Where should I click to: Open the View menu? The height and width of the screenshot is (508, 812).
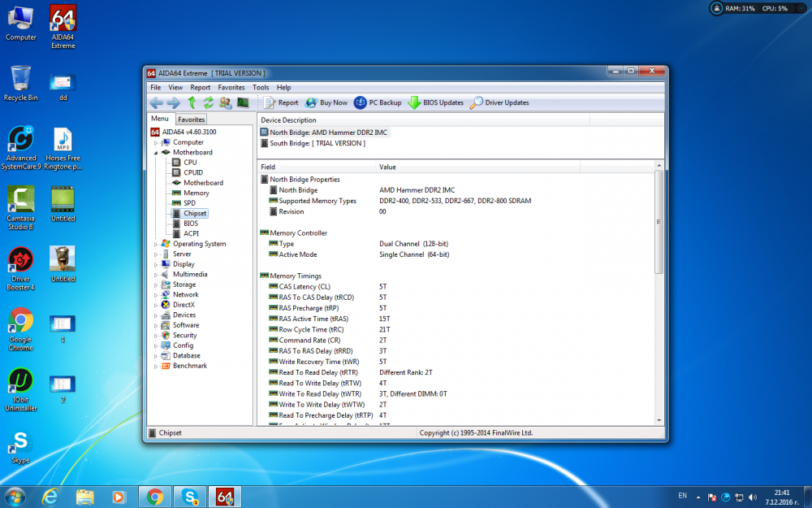tap(175, 87)
